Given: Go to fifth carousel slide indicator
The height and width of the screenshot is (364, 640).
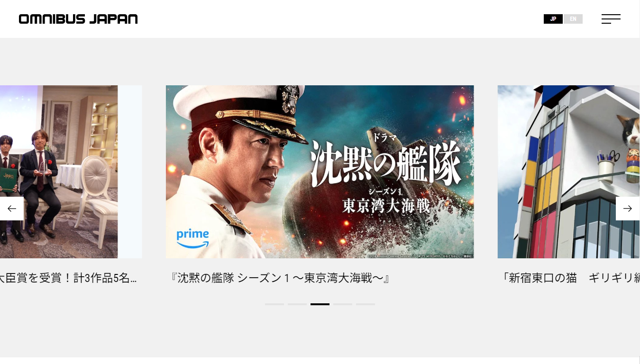Looking at the screenshot, I should (x=366, y=304).
